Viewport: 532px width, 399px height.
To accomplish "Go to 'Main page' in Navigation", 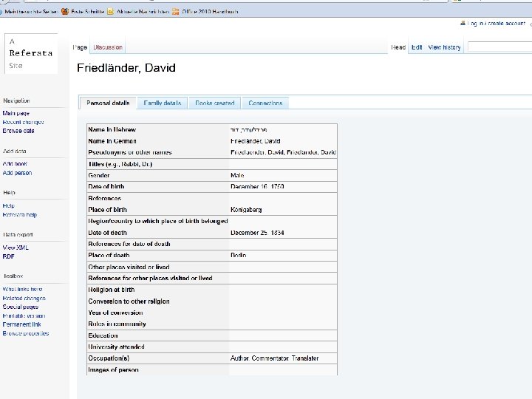I will pos(16,113).
